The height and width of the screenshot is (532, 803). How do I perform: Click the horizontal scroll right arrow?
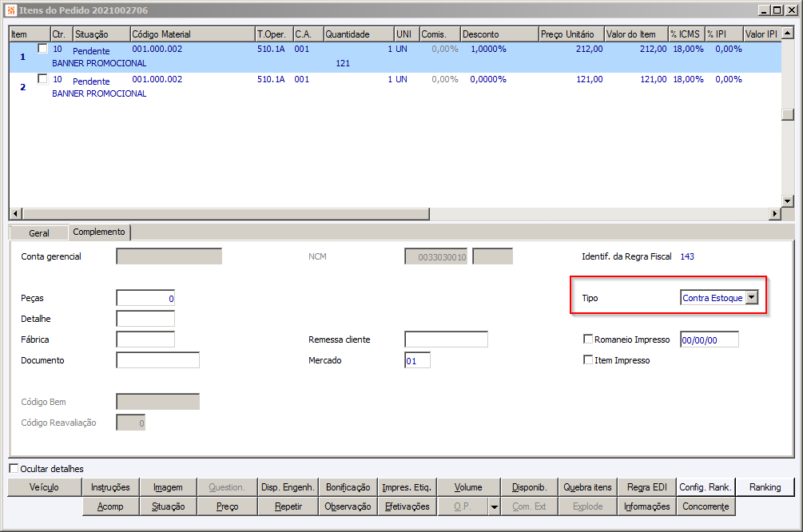pos(775,213)
